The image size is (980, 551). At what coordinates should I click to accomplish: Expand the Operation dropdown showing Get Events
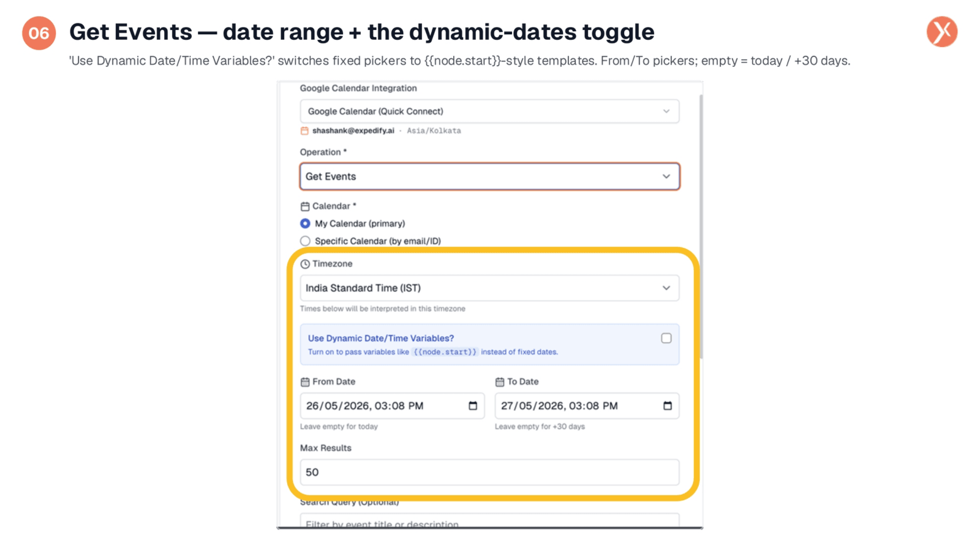pyautogui.click(x=489, y=176)
